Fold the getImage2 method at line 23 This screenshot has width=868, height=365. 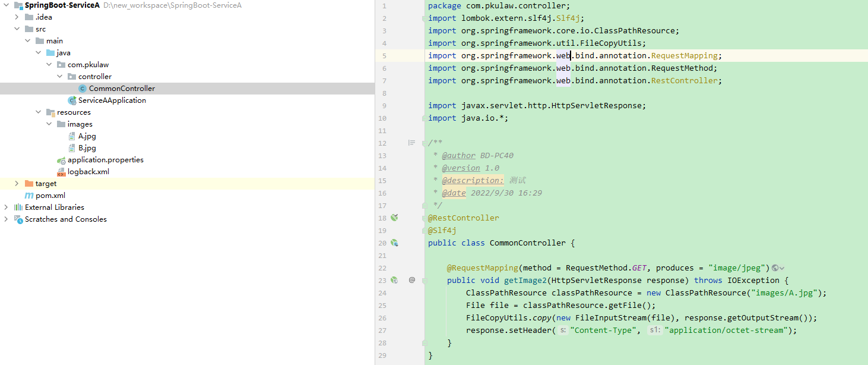click(x=425, y=281)
